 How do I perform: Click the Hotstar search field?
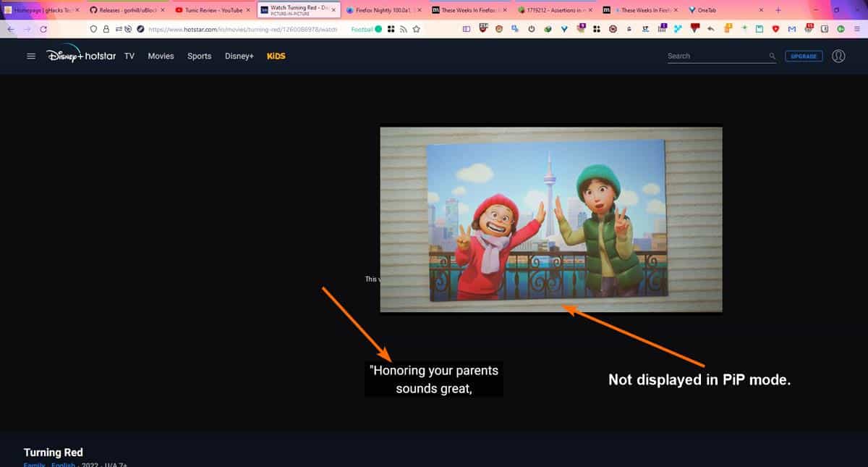point(716,56)
